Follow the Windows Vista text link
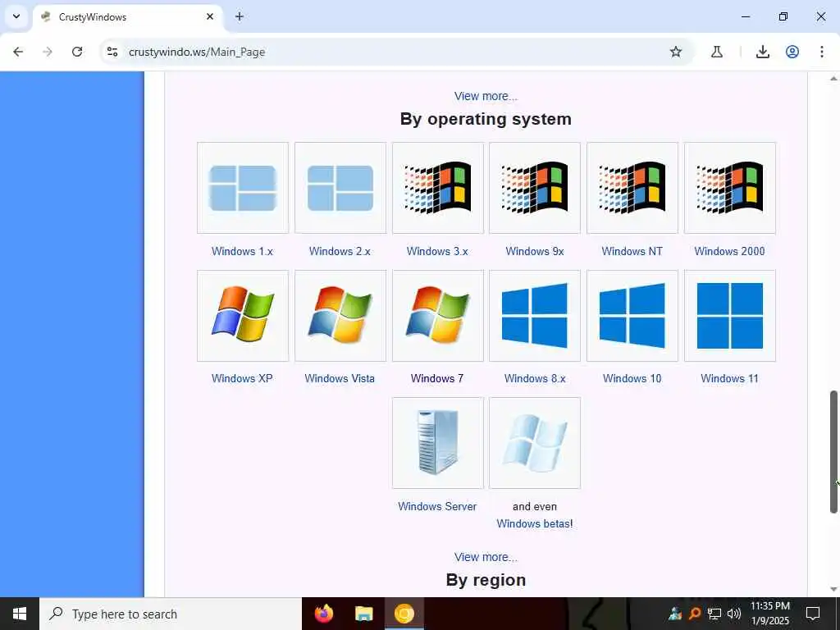This screenshot has height=630, width=840. pos(340,378)
